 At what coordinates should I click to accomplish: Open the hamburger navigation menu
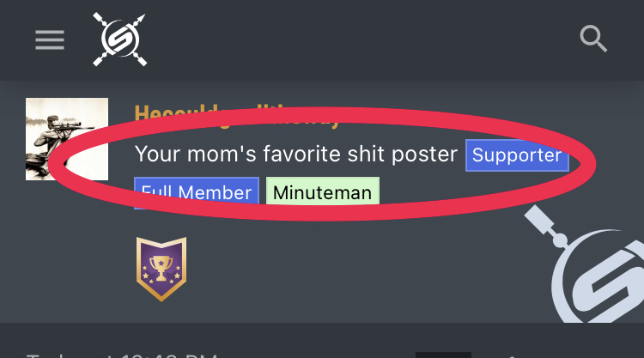point(50,40)
